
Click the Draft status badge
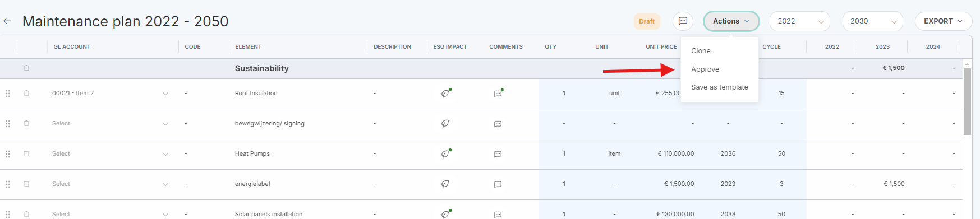(647, 21)
